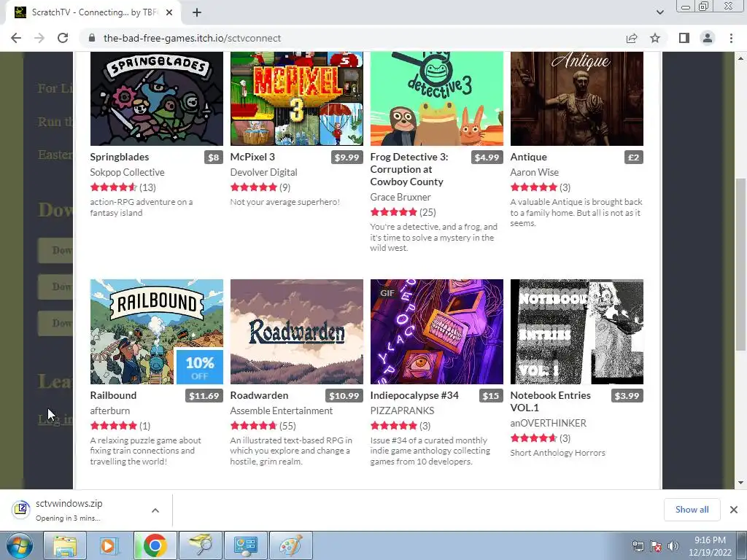747x560 pixels.
Task: Close the downloads bar
Action: [734, 510]
